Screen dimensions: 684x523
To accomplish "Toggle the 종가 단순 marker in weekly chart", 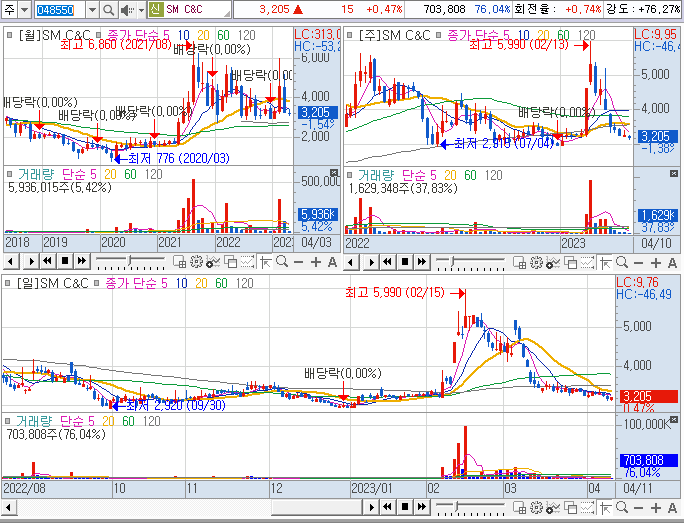I will pos(438,34).
